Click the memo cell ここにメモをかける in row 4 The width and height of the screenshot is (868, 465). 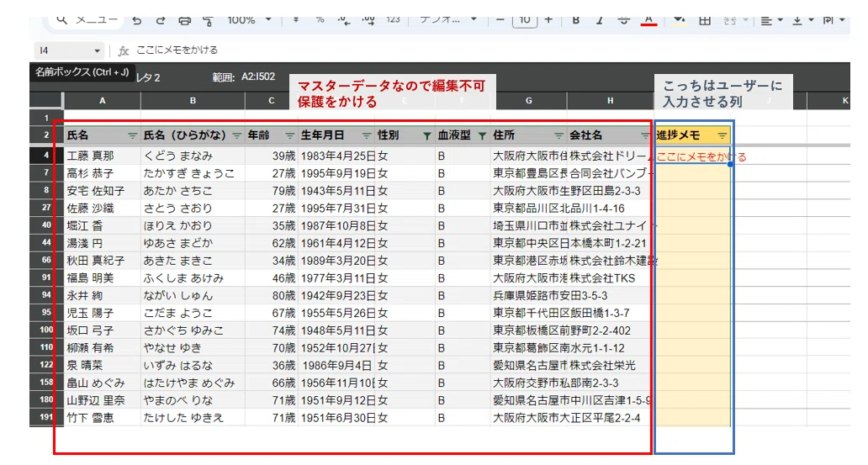pos(692,156)
